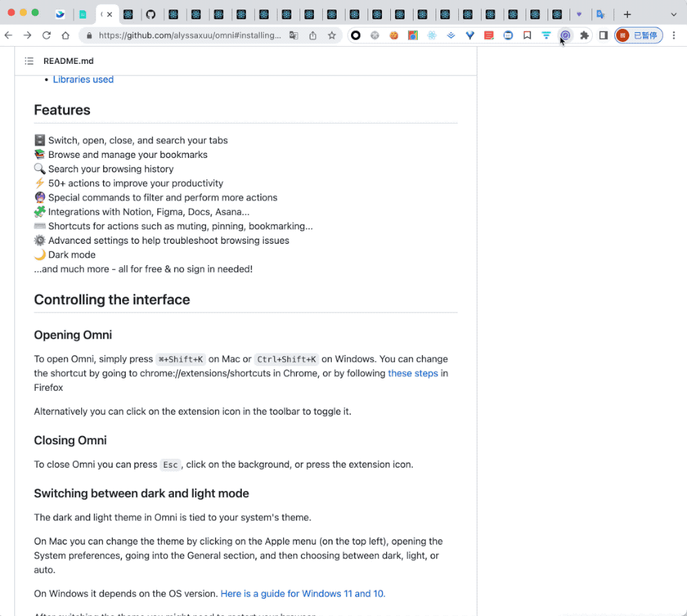Reload the current GitHub page
Screen dimensions: 687x616
click(47, 36)
